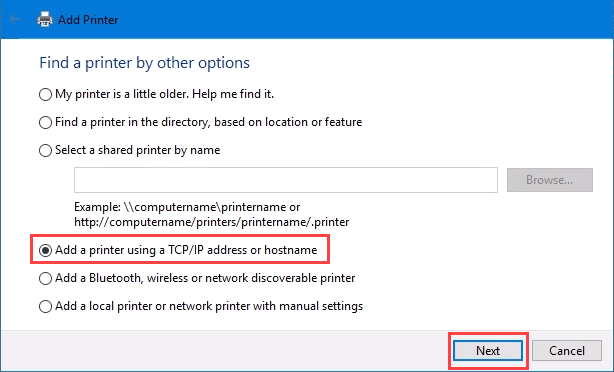Click the Cancel button
This screenshot has height=372, width=614.
pos(567,350)
